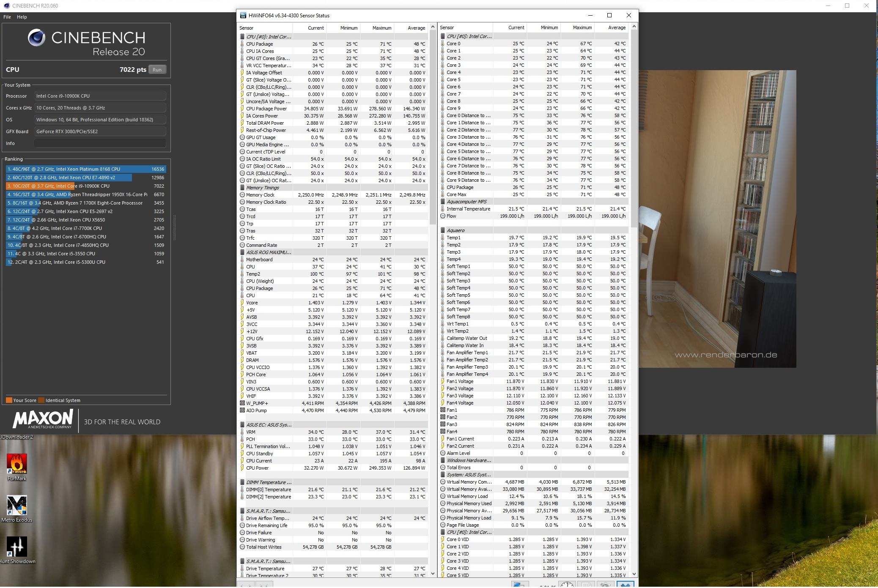Open the Help menu in Cinebench
This screenshot has width=878, height=588.
point(22,17)
